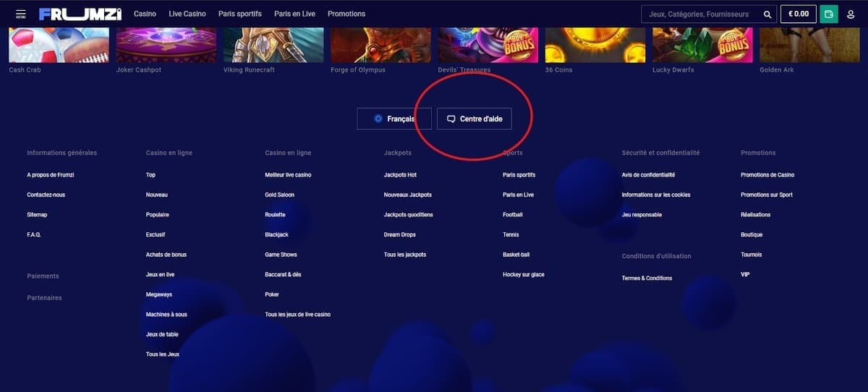Expand the Paiements footer section
Screen dimensions: 868x392
(43, 276)
